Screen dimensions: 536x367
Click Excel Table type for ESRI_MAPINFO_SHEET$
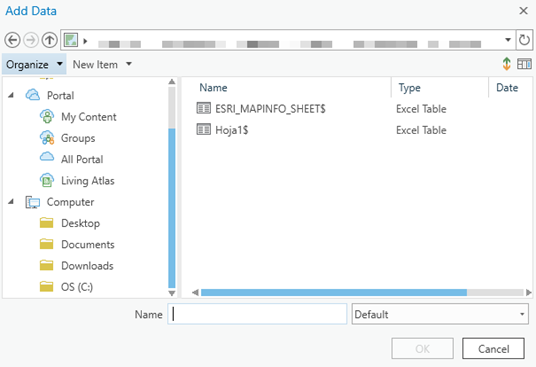click(x=421, y=109)
